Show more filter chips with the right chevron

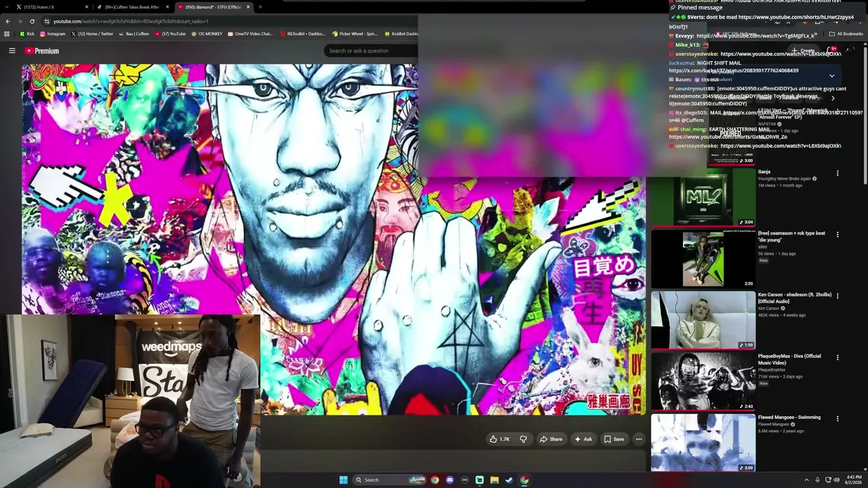[x=833, y=98]
